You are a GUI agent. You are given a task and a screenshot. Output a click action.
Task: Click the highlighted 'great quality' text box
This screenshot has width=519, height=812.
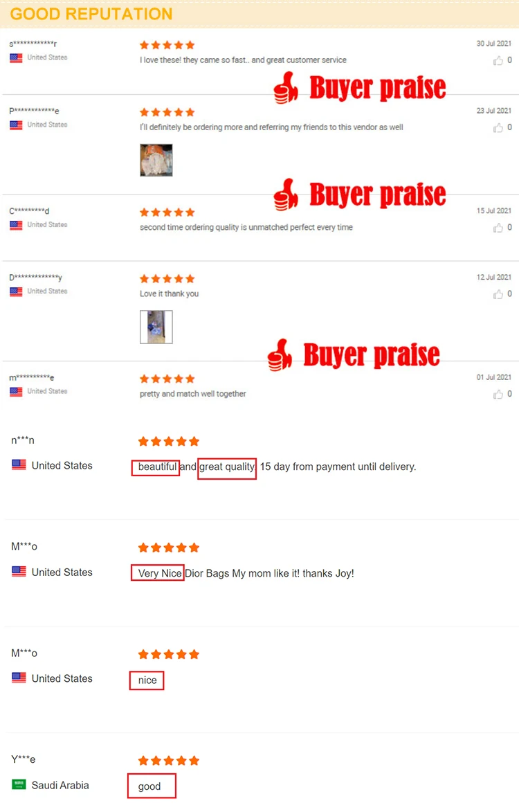227,469
